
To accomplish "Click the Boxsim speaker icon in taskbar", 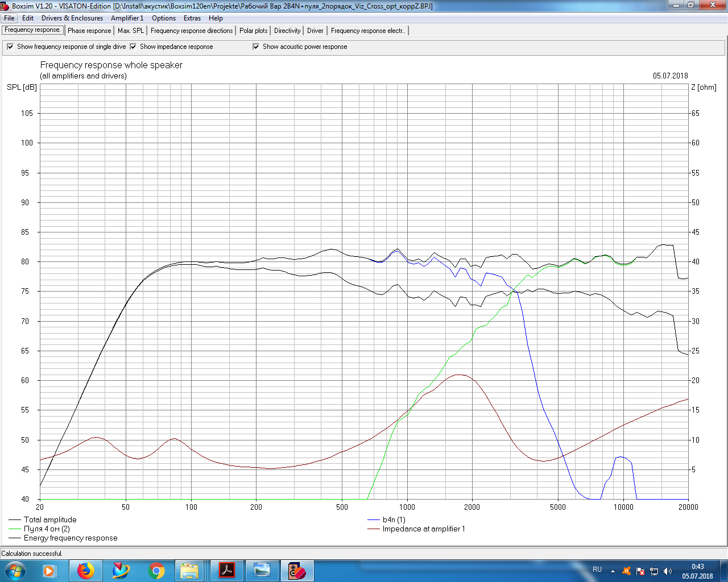I will coord(296,570).
